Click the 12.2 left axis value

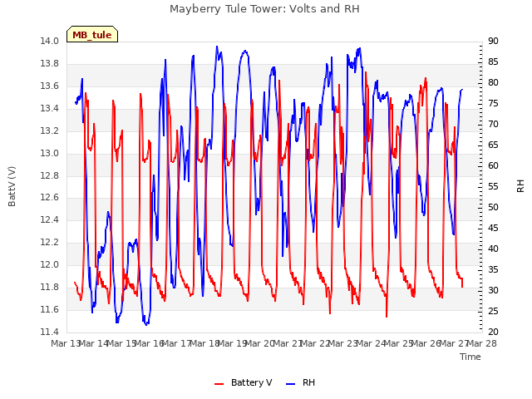pyautogui.click(x=50, y=242)
